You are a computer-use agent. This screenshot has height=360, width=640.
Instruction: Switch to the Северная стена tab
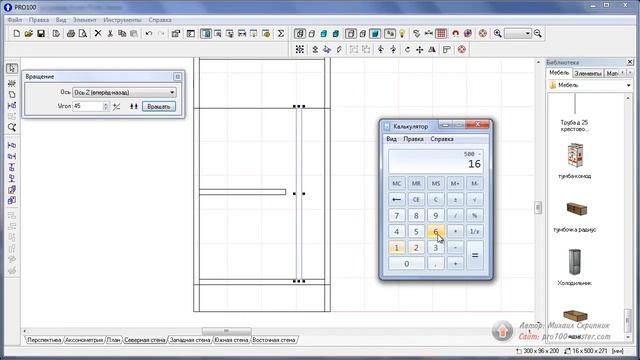click(144, 340)
